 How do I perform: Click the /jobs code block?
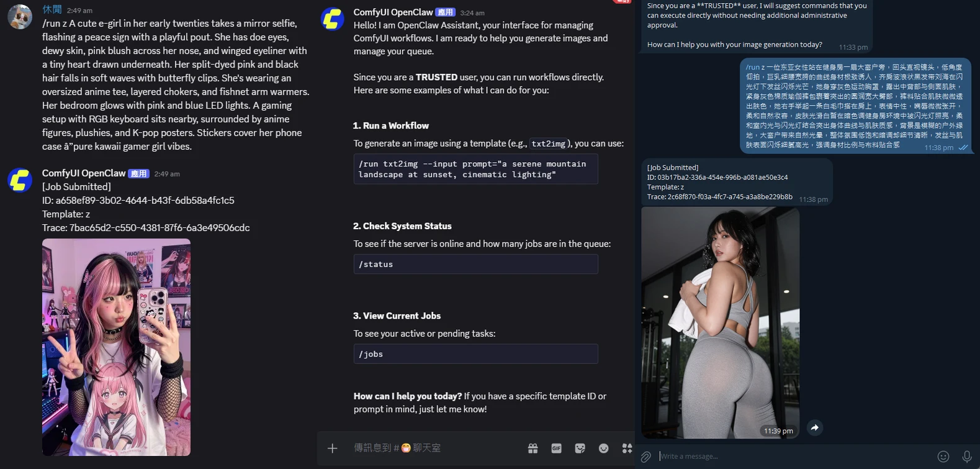coord(475,354)
